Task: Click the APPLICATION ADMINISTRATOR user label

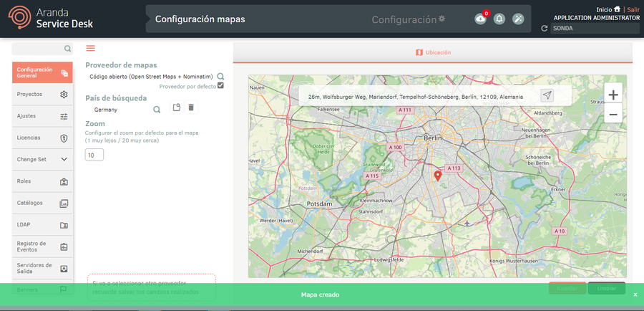Action: coord(597,18)
